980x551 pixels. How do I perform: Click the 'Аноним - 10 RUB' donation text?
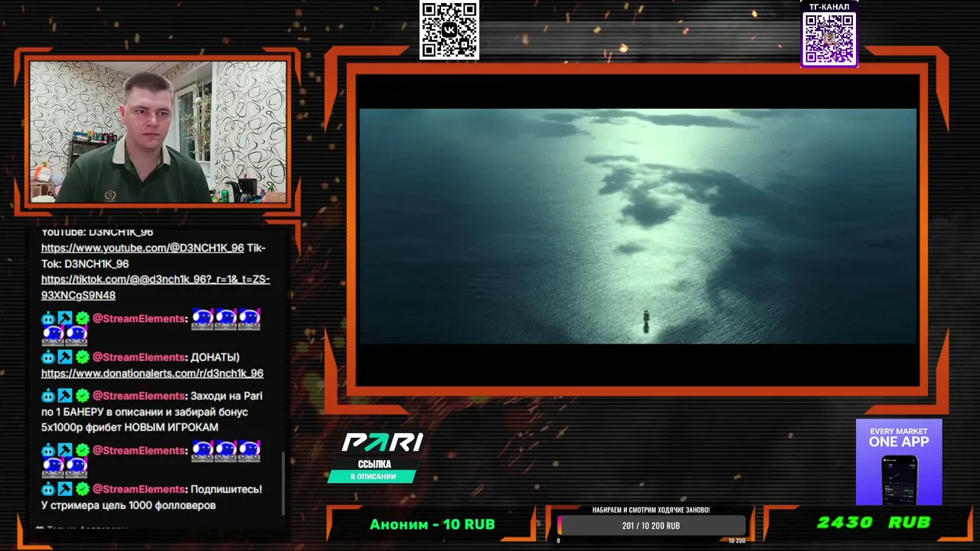[x=433, y=524]
